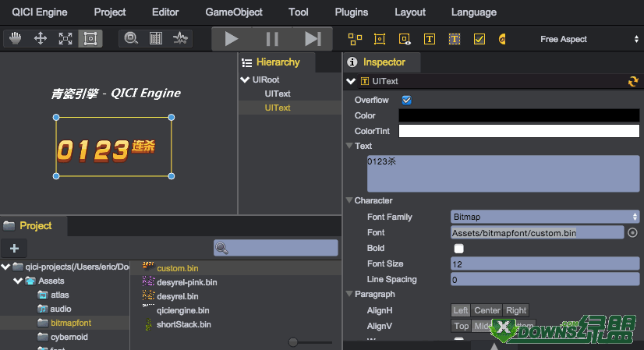644x350 pixels.
Task: Click the text area containing 0123杀
Action: 503,173
